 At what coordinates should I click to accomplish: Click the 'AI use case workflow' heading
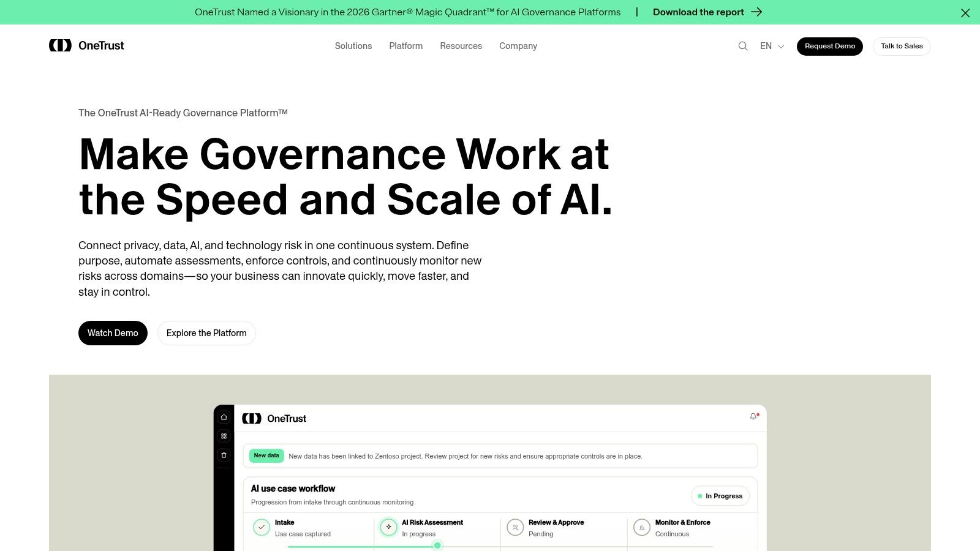(x=293, y=489)
